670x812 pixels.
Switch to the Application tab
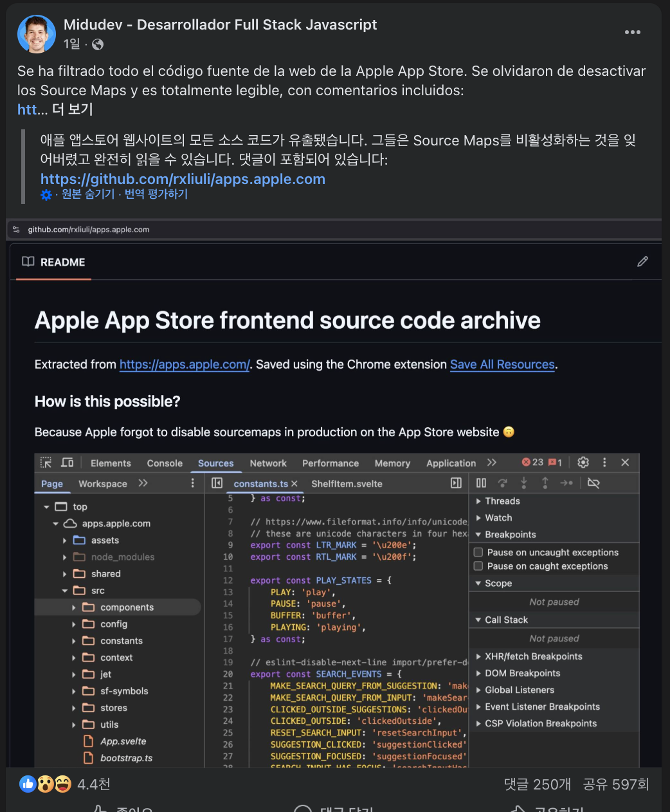tap(451, 463)
